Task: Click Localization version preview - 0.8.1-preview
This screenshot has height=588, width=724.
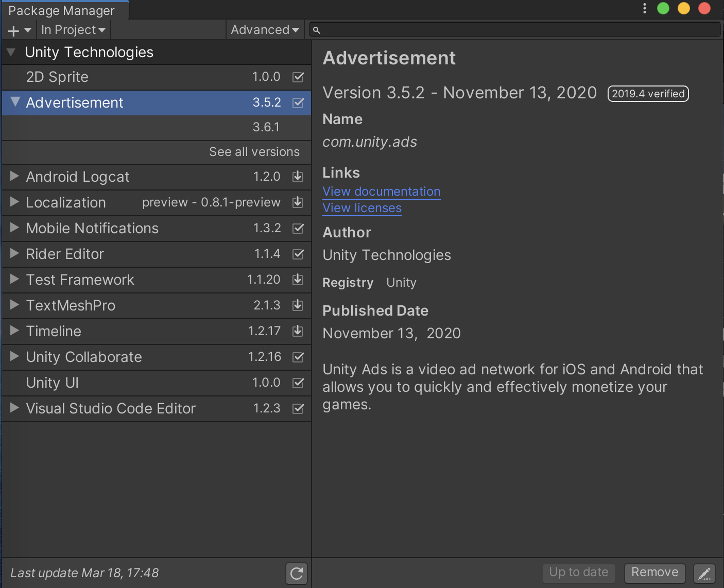Action: [211, 202]
